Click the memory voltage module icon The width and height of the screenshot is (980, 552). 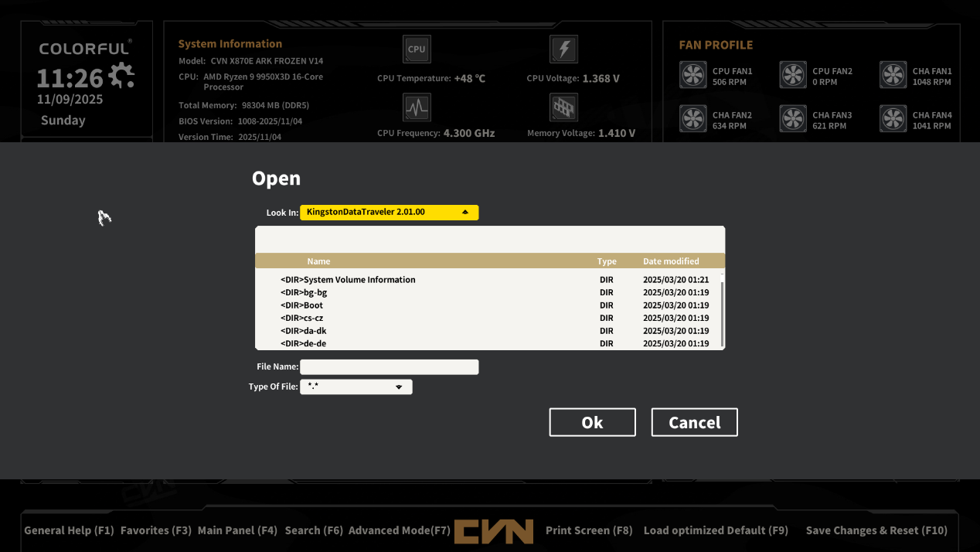click(563, 107)
